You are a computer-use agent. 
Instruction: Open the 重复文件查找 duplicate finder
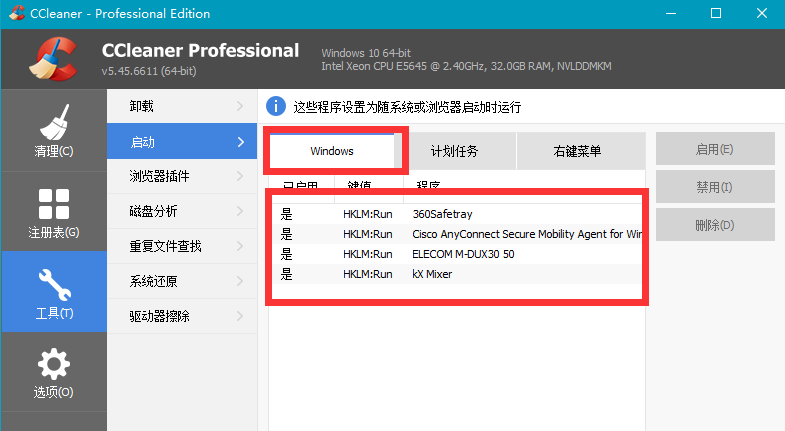click(182, 246)
